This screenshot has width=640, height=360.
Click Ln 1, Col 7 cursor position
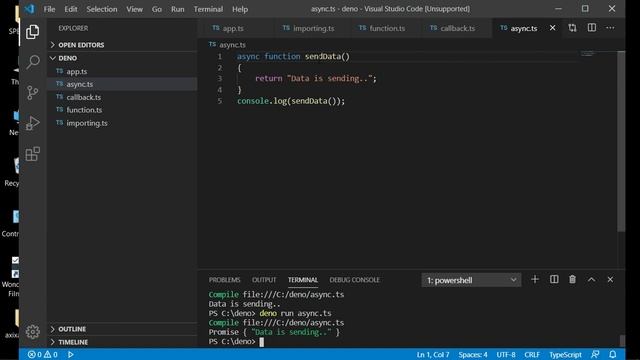[x=433, y=354]
